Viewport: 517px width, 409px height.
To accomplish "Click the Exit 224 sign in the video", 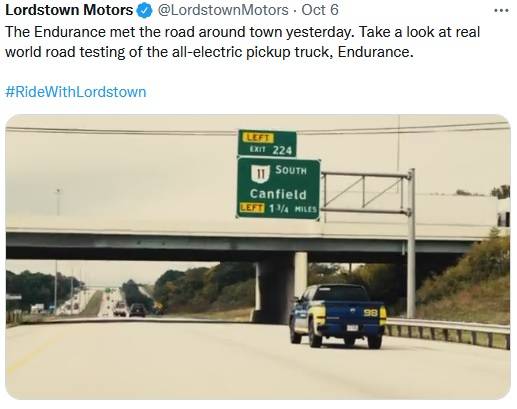I will tap(267, 143).
